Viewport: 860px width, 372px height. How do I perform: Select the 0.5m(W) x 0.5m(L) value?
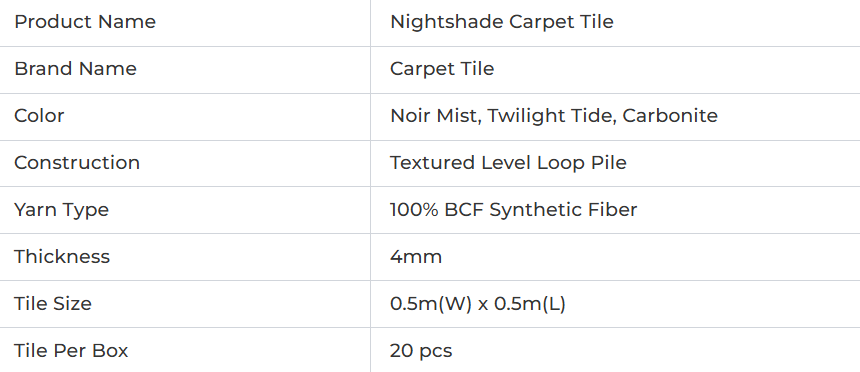[478, 304]
